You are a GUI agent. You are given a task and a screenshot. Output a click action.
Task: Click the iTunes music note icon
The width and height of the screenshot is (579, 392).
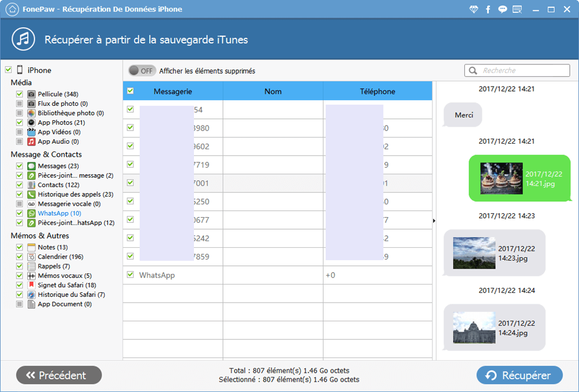[x=23, y=39]
